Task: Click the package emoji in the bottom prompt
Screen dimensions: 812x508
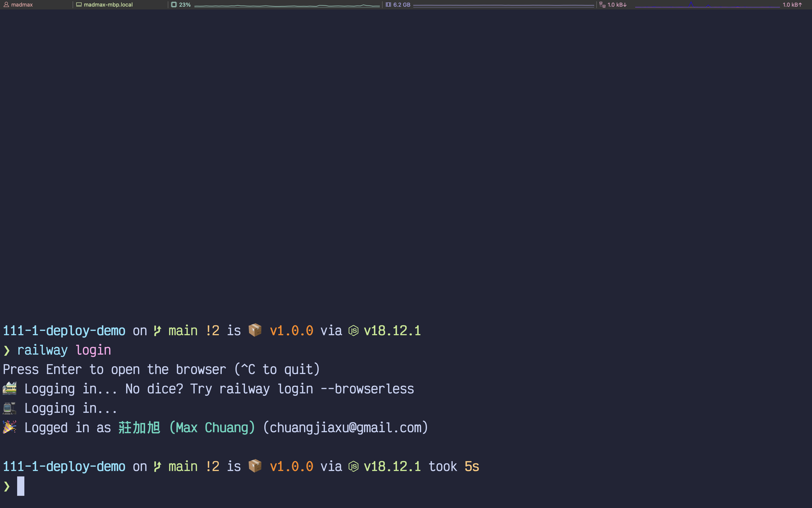Action: pyautogui.click(x=255, y=466)
